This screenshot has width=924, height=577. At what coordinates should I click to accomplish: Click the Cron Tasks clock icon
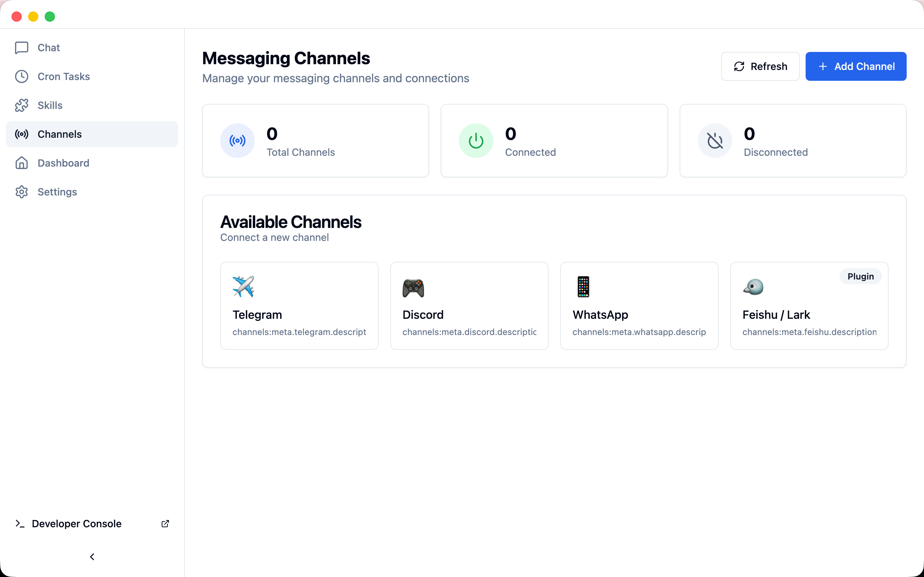point(21,77)
